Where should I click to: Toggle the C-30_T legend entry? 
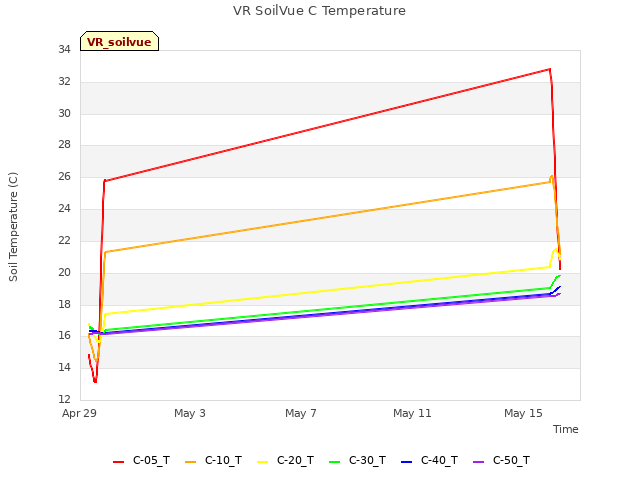pos(357,461)
